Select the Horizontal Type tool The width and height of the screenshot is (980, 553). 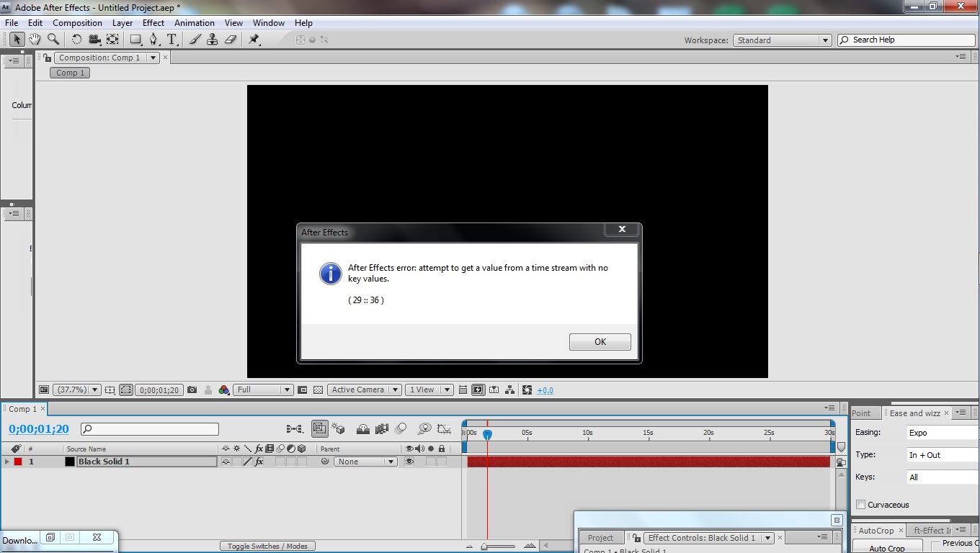click(172, 40)
